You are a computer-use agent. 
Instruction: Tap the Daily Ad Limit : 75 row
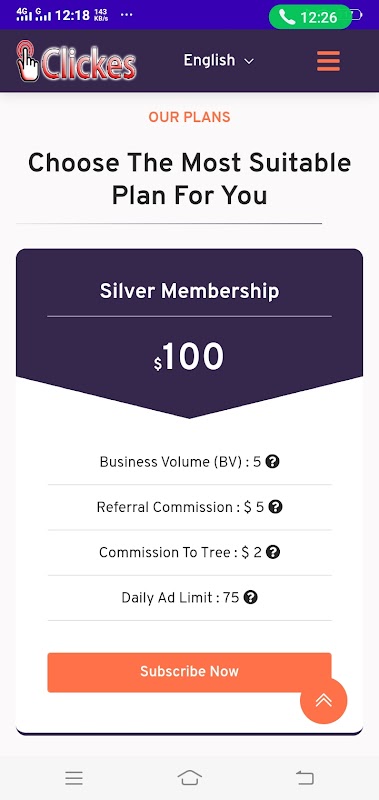189,597
